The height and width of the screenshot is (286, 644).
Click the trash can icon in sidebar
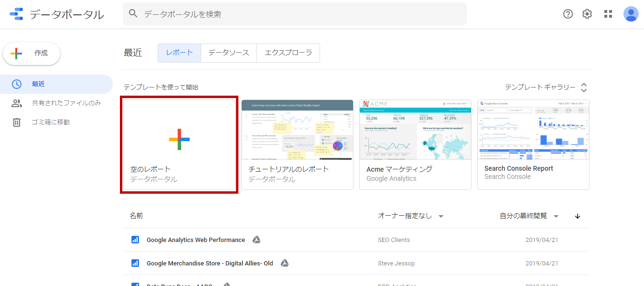[17, 122]
